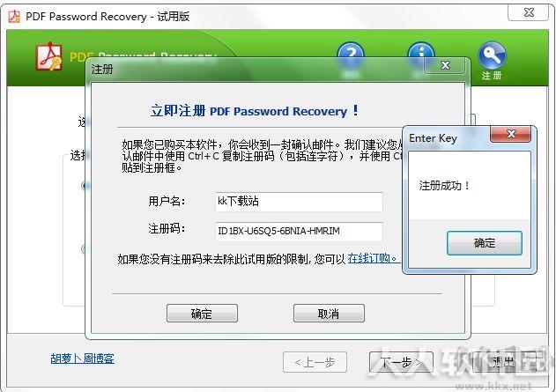
Task: Click the PDF Password Recovery logo in header
Action: tap(49, 56)
